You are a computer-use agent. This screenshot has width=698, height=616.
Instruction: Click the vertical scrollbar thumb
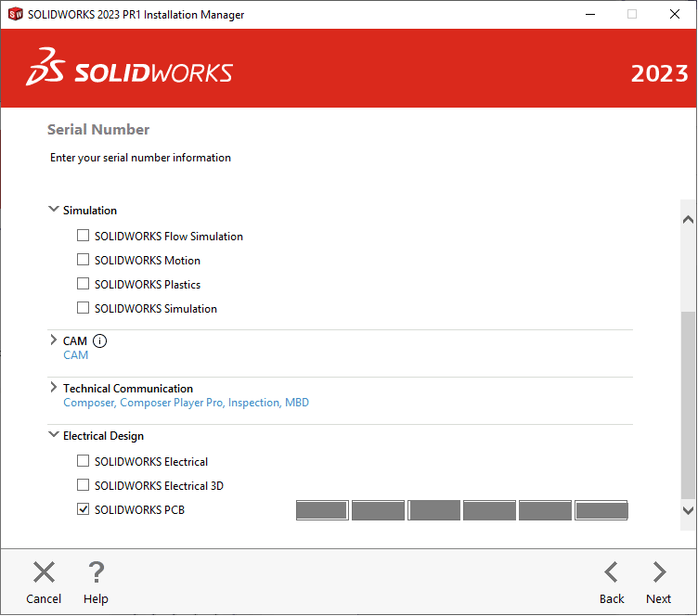688,404
